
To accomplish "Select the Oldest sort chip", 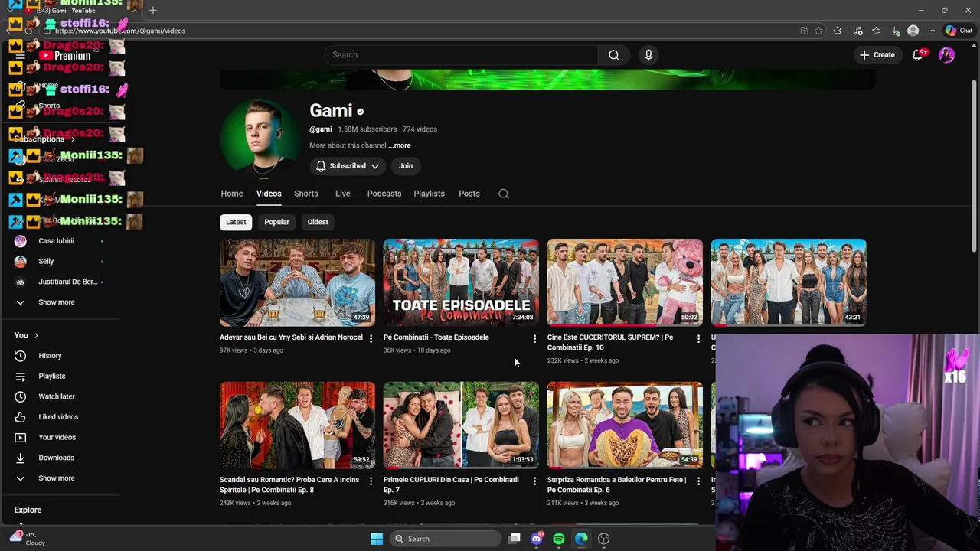I will [x=318, y=222].
